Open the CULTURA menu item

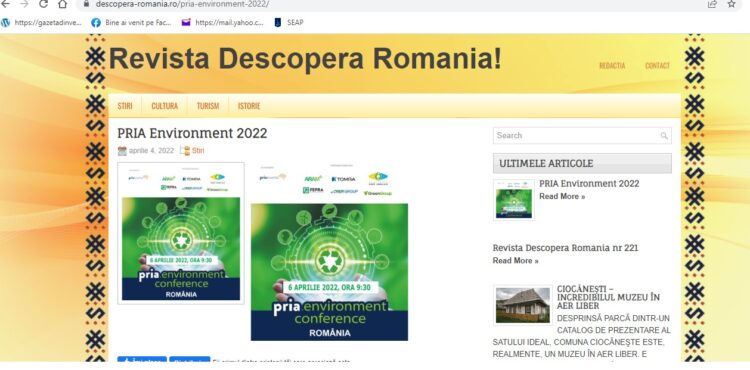[165, 106]
